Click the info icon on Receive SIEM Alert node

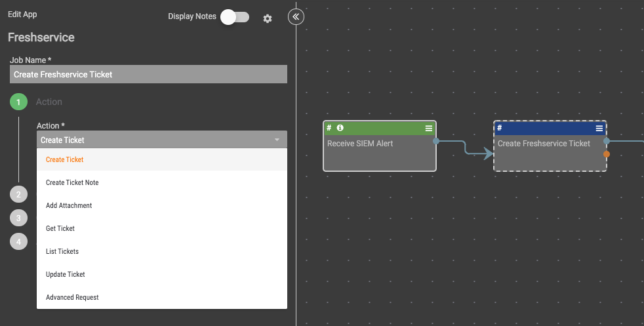click(x=340, y=128)
